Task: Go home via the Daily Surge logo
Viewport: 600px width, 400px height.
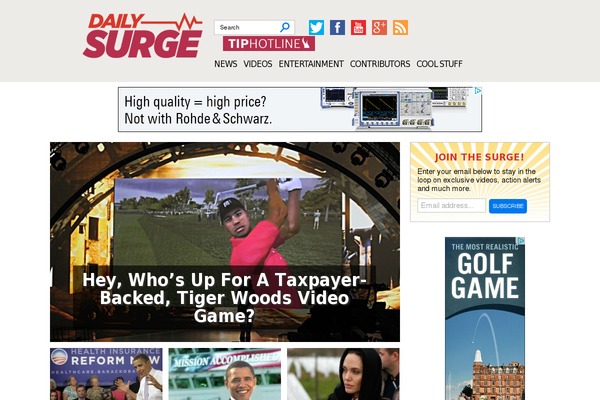Action: pyautogui.click(x=142, y=36)
